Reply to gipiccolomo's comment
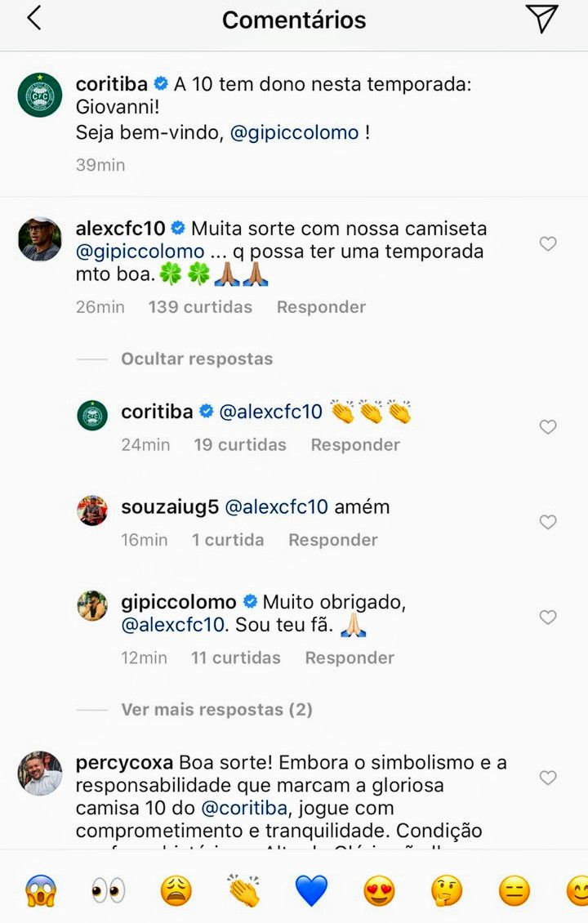 tap(350, 658)
